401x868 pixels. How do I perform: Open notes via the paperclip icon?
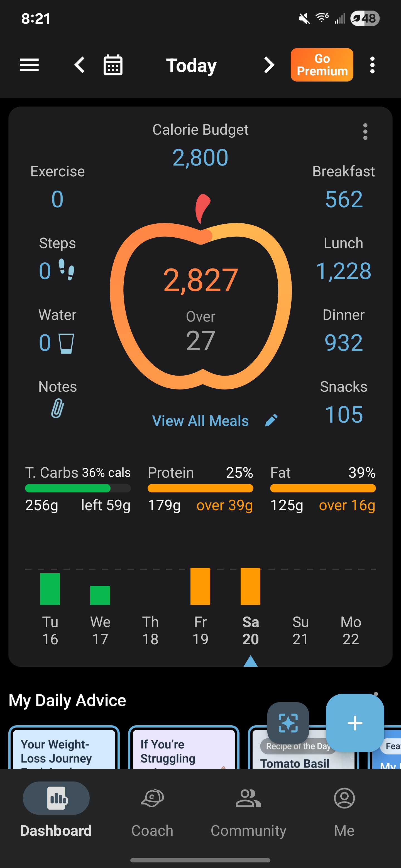point(57,408)
